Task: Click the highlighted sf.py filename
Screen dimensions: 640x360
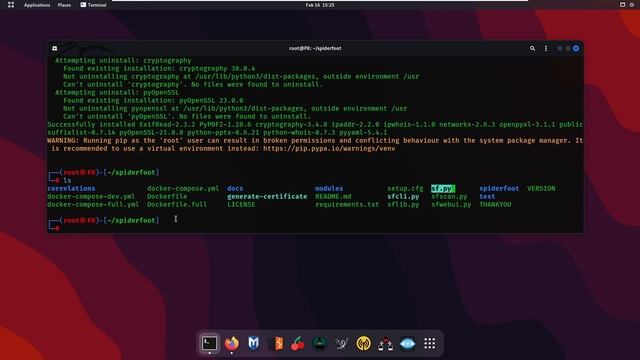Action: pyautogui.click(x=443, y=189)
